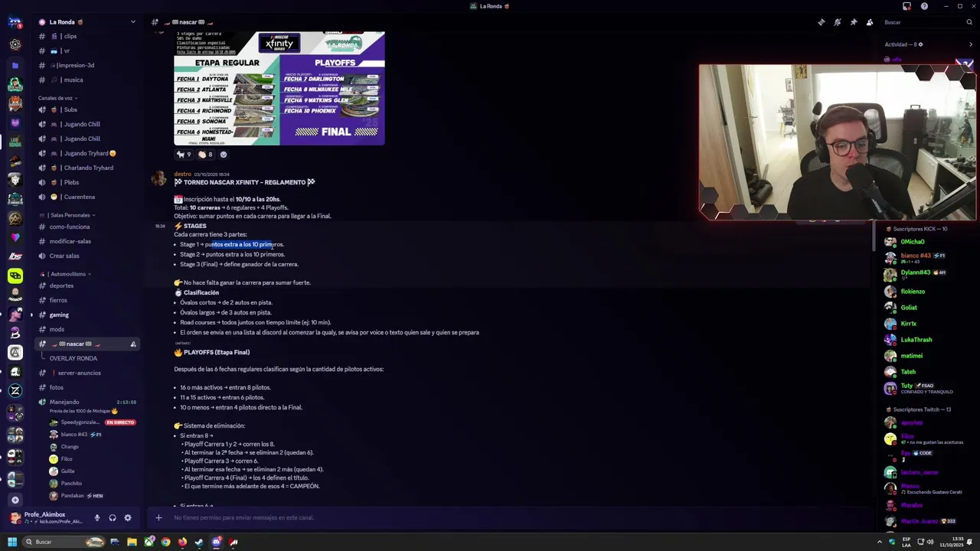
Task: Click the Add a Server plus icon
Action: 15,500
